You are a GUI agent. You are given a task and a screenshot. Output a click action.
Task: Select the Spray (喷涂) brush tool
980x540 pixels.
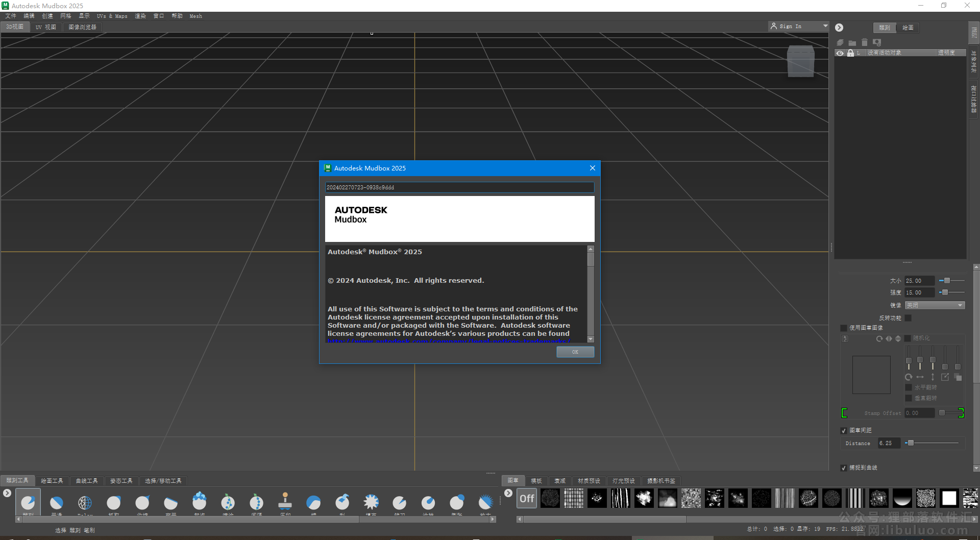pos(228,503)
